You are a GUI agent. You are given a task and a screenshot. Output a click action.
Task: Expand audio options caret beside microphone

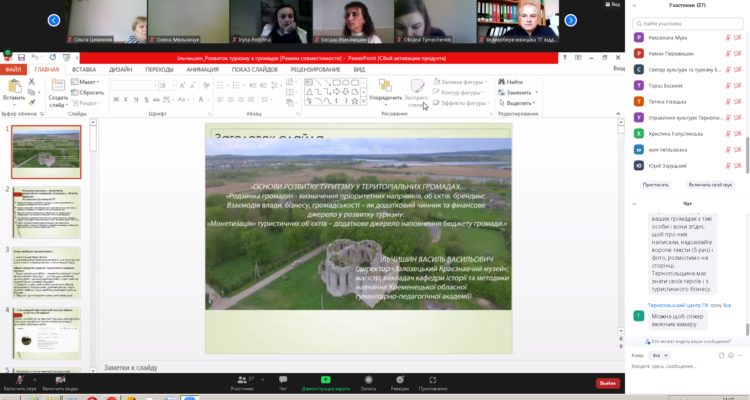pos(34,380)
